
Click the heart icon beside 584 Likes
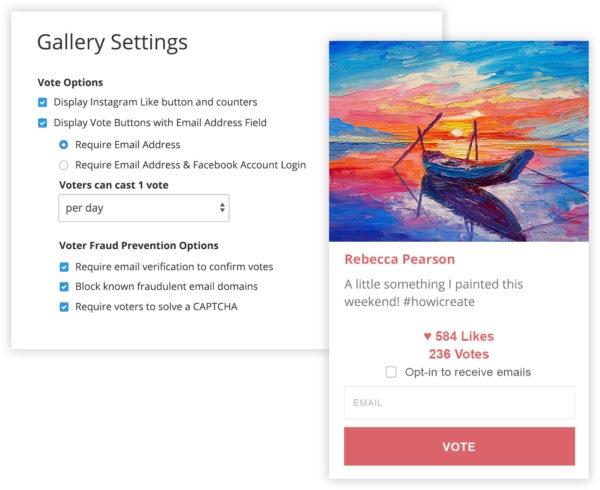pyautogui.click(x=427, y=337)
